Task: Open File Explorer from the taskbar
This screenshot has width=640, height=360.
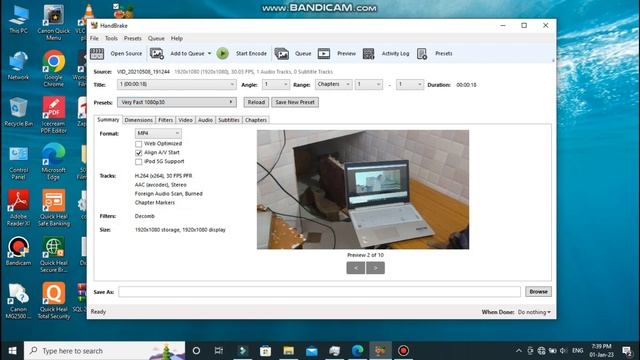Action: click(x=289, y=351)
